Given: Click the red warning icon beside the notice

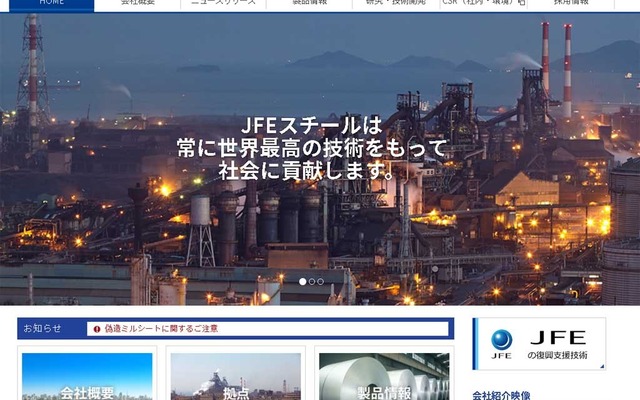Looking at the screenshot, I should click(97, 329).
